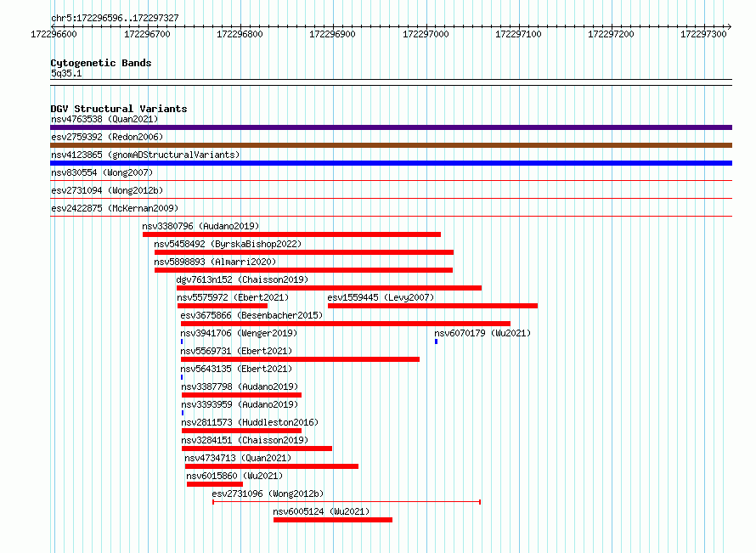Screen dimensions: 756x553
Task: Click esv2422875 (McKernan2009) label
Action: [115, 208]
